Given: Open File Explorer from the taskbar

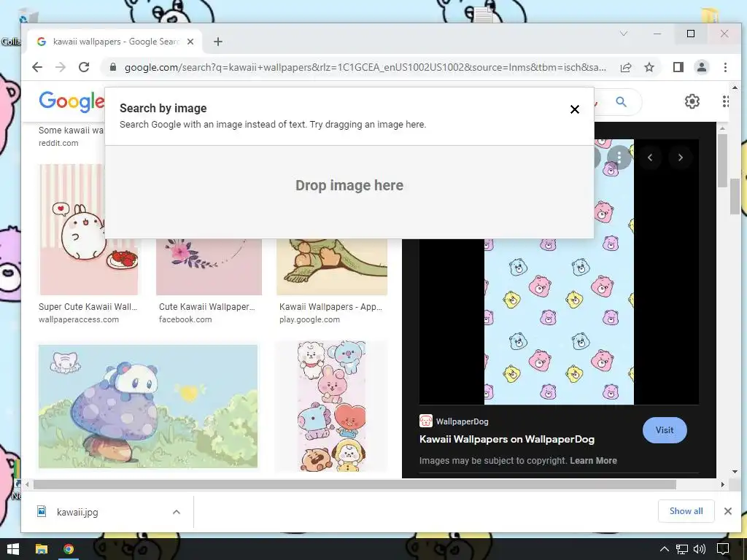Looking at the screenshot, I should pyautogui.click(x=42, y=549).
